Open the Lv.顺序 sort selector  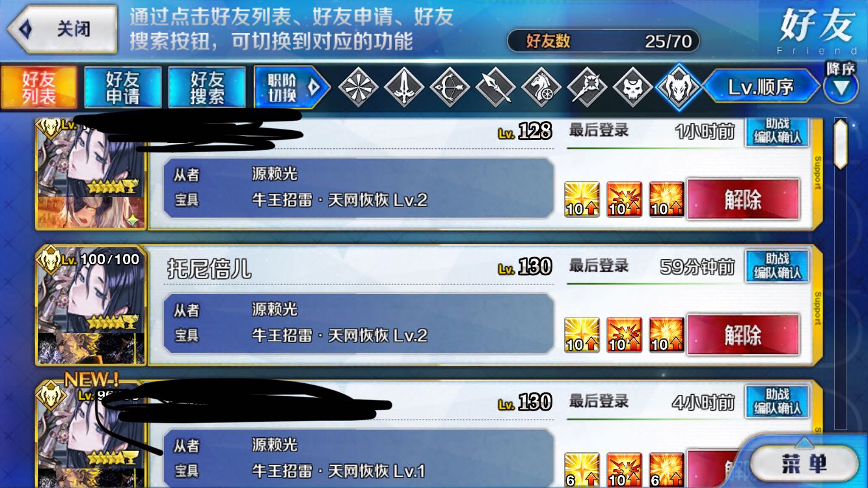[761, 87]
